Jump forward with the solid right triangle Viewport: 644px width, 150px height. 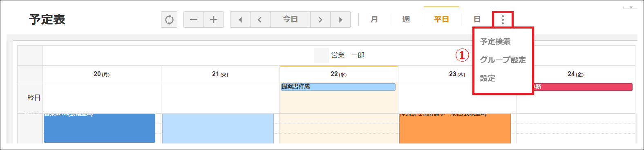(x=340, y=20)
